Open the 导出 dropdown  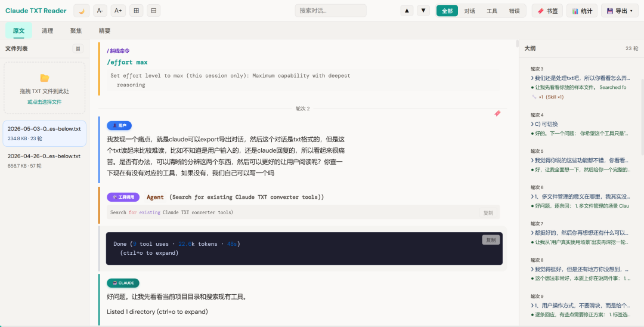pos(620,11)
